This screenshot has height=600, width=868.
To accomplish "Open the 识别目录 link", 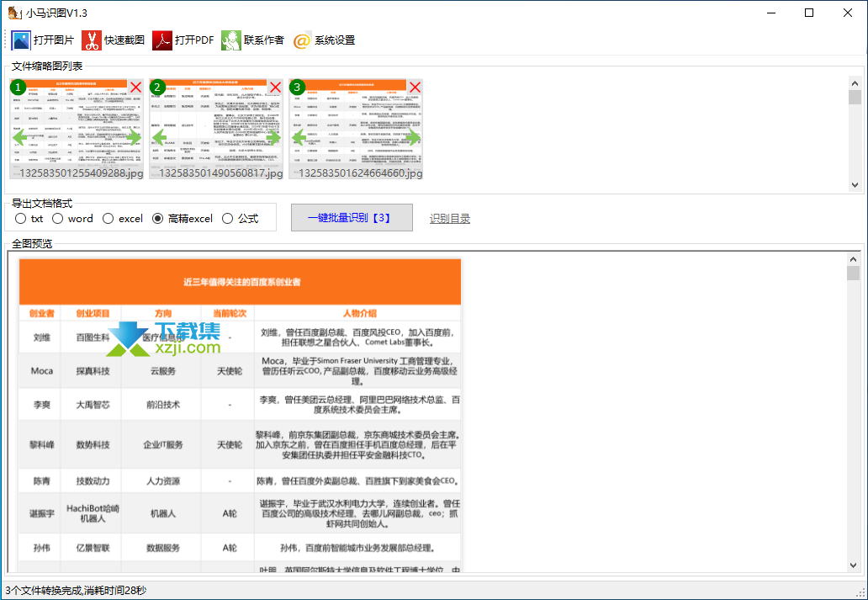I will [x=449, y=219].
